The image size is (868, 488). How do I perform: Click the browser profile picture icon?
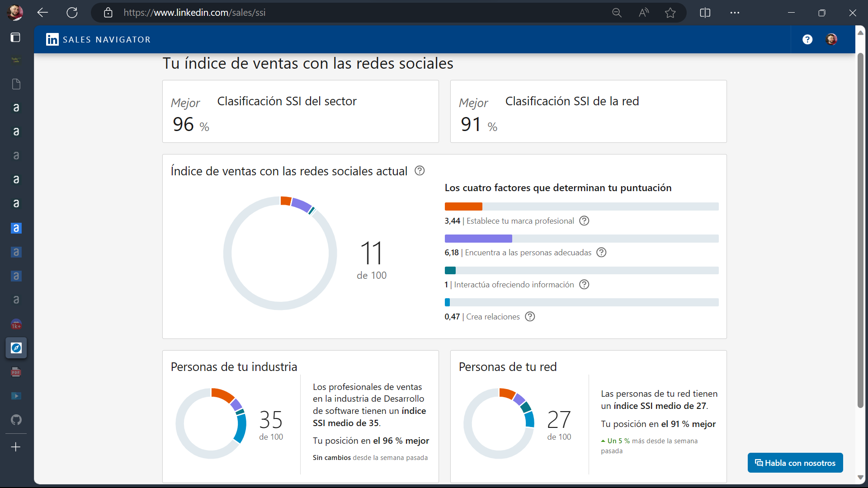pos(15,13)
